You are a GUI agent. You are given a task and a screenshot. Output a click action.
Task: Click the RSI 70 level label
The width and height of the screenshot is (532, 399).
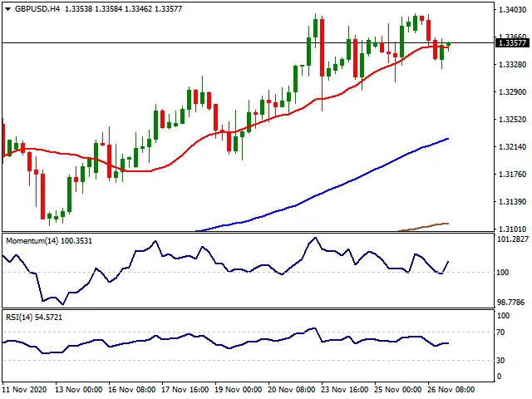click(x=500, y=332)
